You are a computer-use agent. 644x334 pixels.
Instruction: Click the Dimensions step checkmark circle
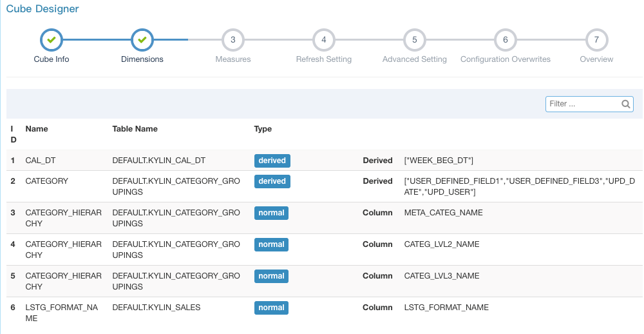pyautogui.click(x=142, y=40)
